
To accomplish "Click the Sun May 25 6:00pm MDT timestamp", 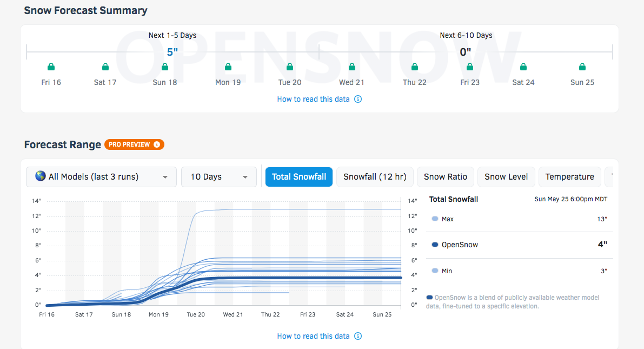I will 571,199.
